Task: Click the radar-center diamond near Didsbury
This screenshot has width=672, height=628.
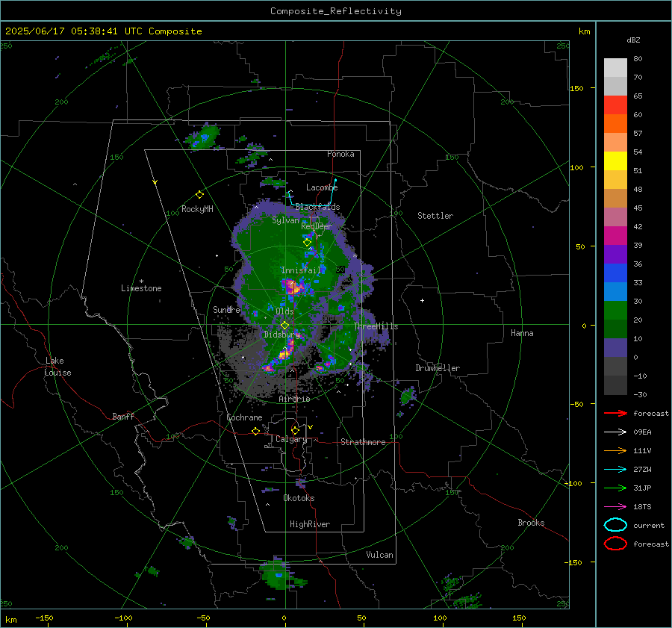Action: click(x=284, y=326)
